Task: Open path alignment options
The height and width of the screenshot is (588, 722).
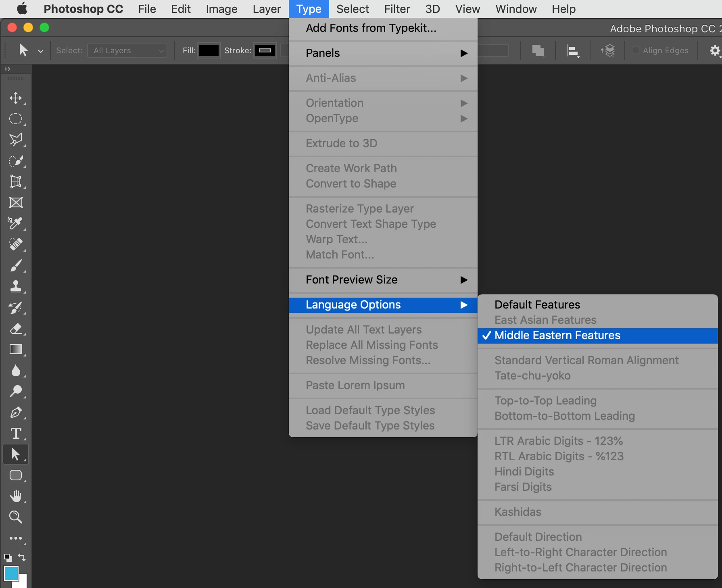Action: tap(573, 51)
